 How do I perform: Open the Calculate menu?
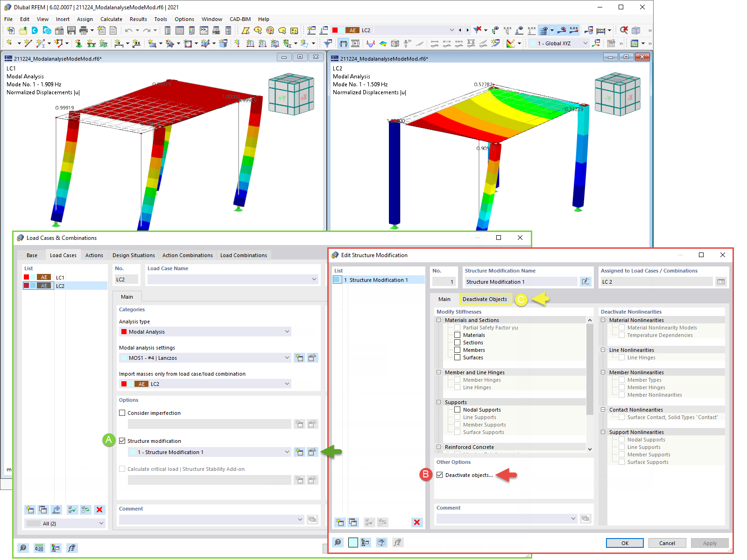click(111, 19)
